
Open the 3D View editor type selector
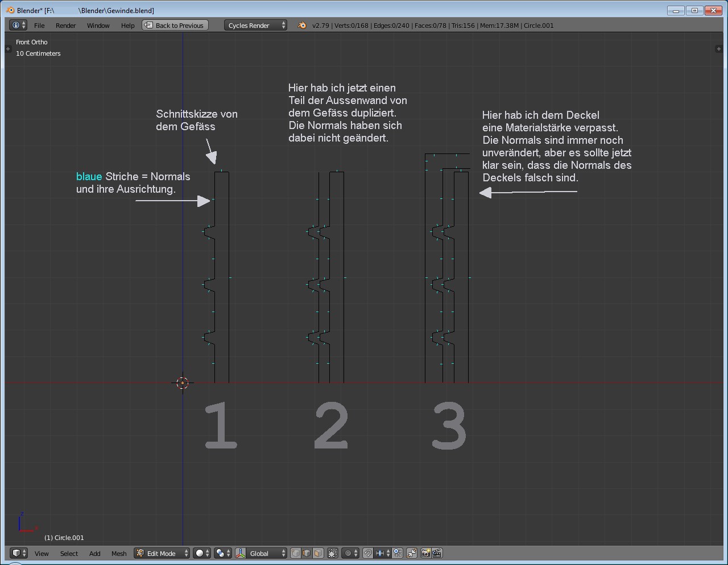pos(18,553)
